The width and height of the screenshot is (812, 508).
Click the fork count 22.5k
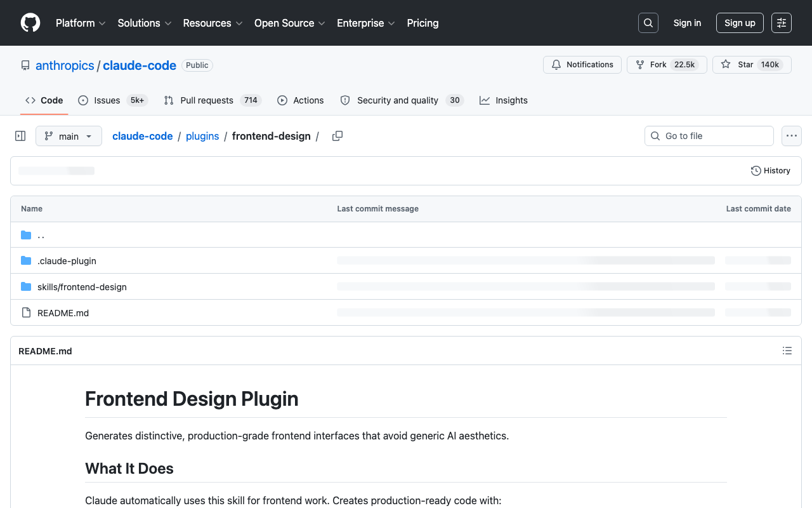tap(684, 65)
